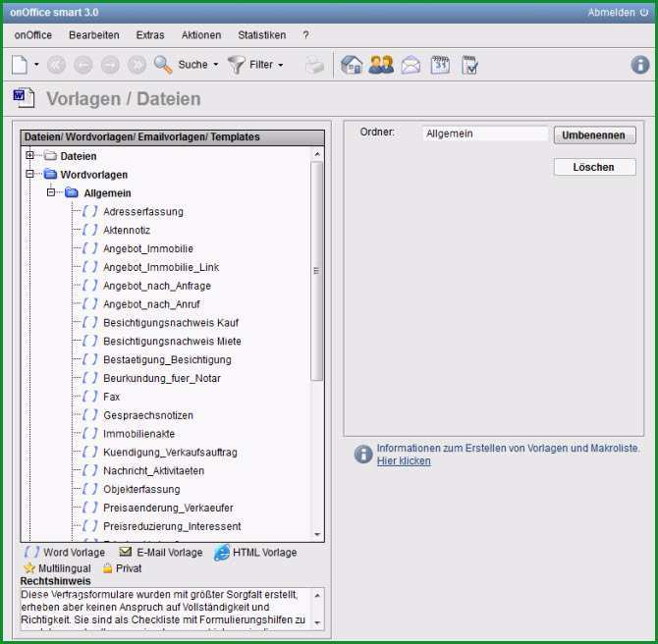Select the Beurkundung_fuer_Notar template
The height and width of the screenshot is (644, 658).
(x=162, y=378)
